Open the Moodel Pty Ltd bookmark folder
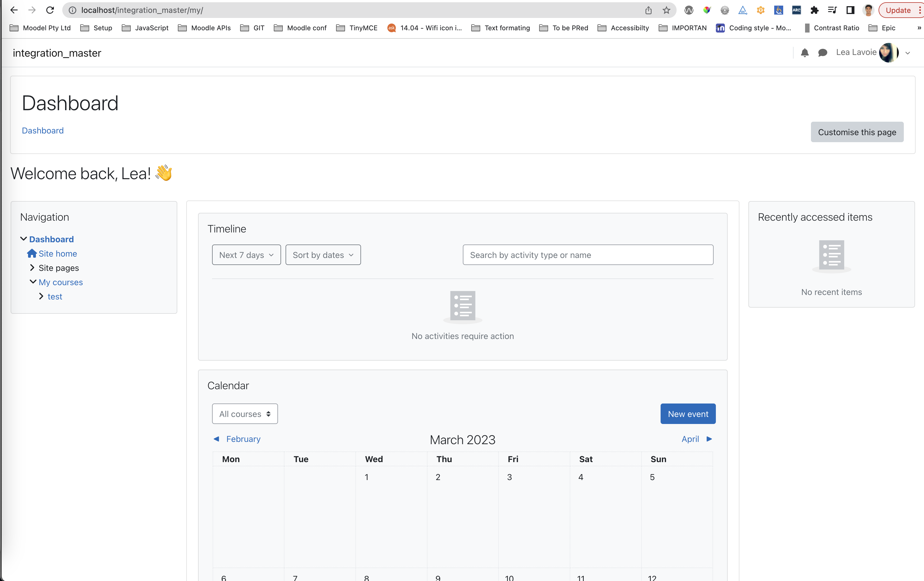924x581 pixels. click(x=40, y=27)
